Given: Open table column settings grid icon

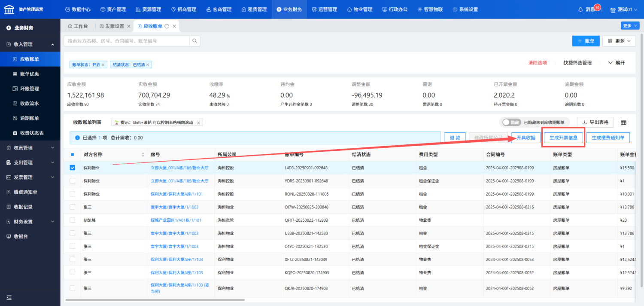Looking at the screenshot, I should tap(623, 122).
